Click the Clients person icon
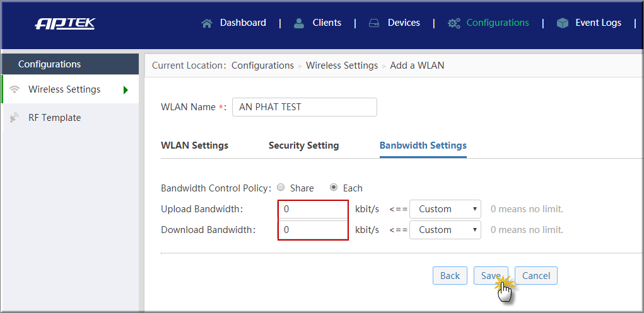Viewport: 644px width, 313px height. [x=299, y=23]
